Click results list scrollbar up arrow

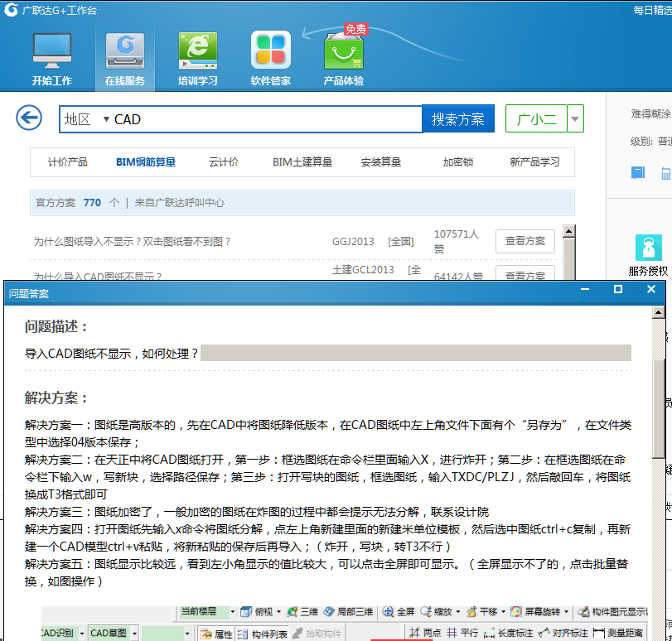tap(568, 231)
